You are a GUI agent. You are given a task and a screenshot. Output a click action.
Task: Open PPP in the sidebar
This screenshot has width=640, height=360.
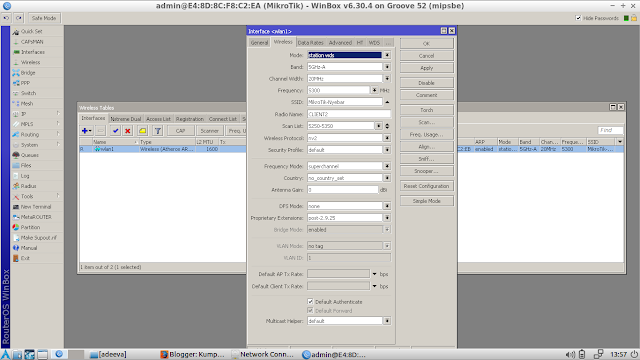[25, 83]
